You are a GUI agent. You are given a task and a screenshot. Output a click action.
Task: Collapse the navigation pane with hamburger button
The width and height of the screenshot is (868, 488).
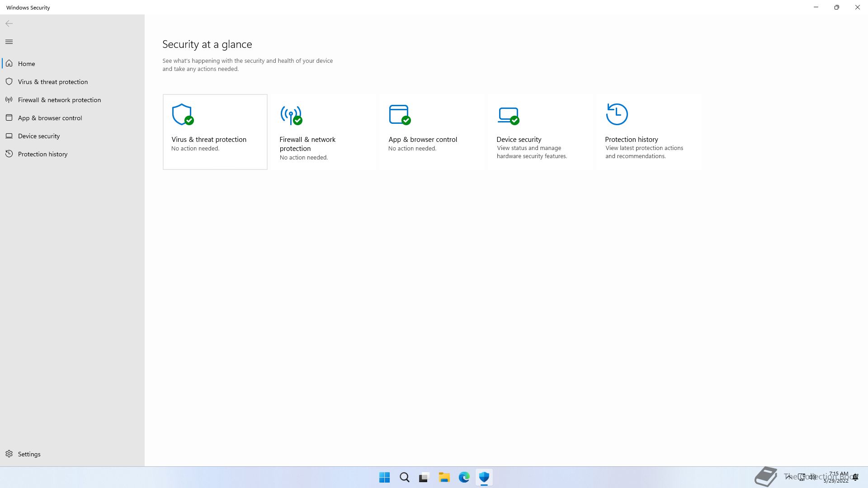9,42
